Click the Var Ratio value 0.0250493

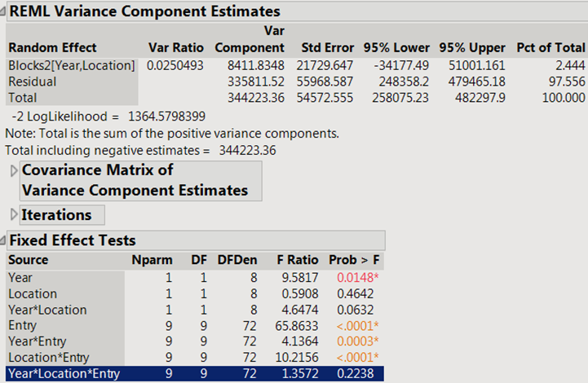click(175, 64)
